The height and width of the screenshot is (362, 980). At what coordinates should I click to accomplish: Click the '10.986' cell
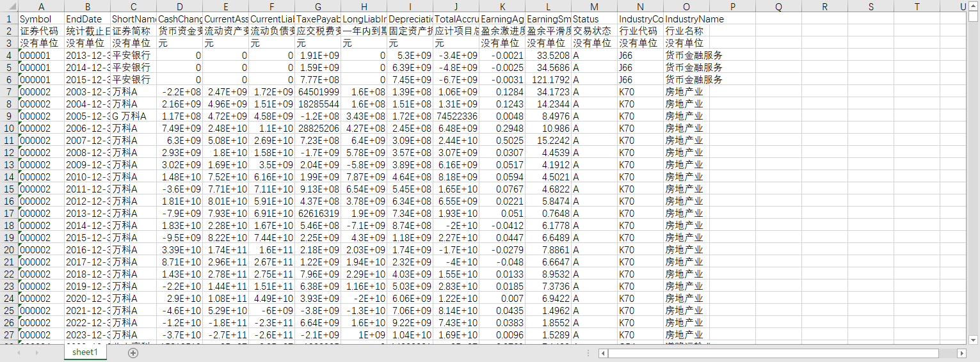(x=548, y=129)
